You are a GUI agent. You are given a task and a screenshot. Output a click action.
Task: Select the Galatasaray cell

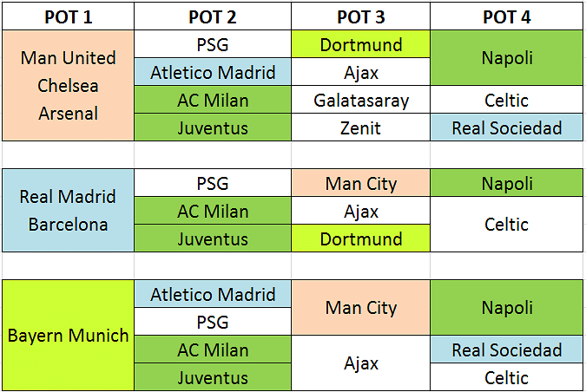pyautogui.click(x=360, y=100)
